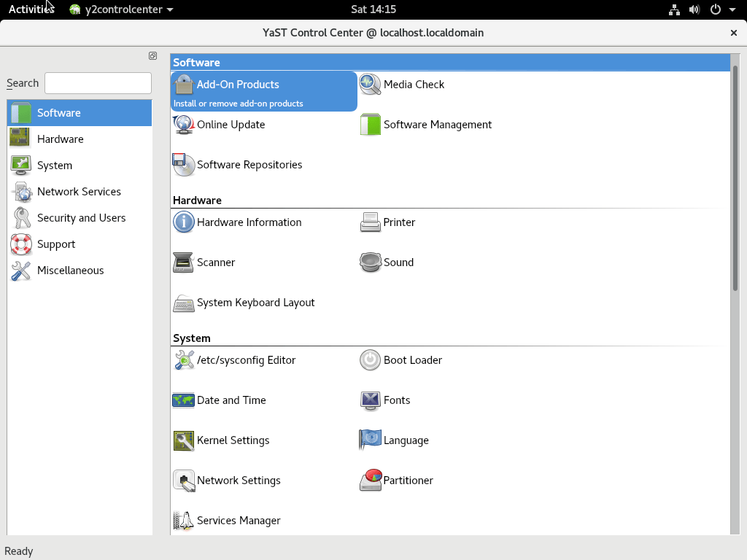Select Miscellaneous tools icon in sidebar
This screenshot has width=747, height=560.
click(x=21, y=271)
